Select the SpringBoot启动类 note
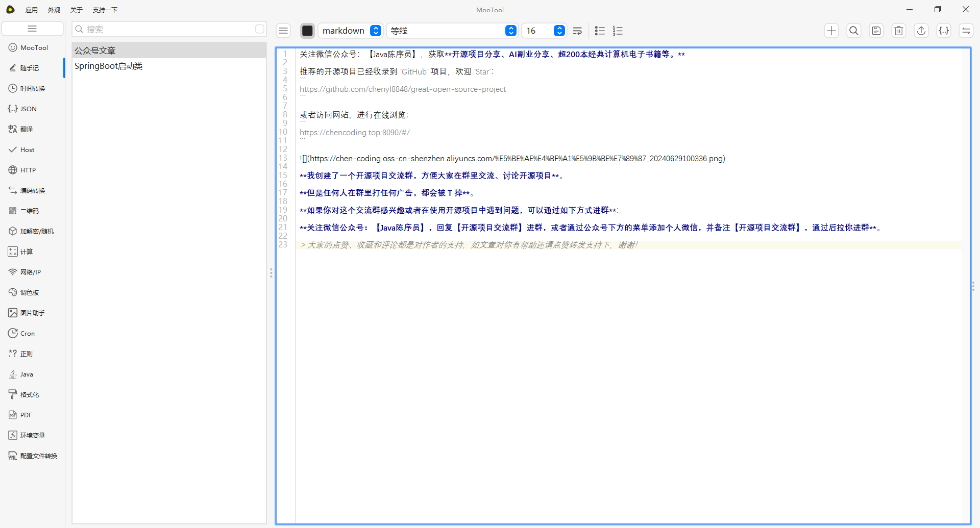Image resolution: width=980 pixels, height=528 pixels. click(108, 66)
